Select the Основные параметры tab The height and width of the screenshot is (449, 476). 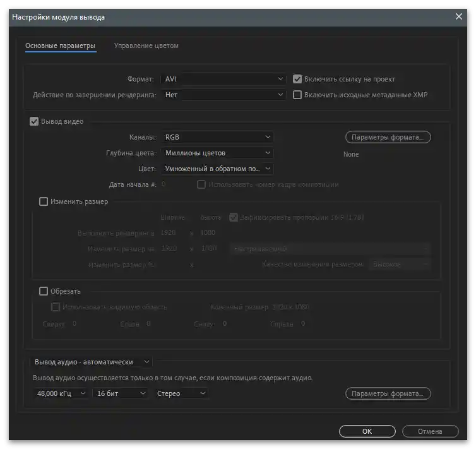click(x=60, y=46)
